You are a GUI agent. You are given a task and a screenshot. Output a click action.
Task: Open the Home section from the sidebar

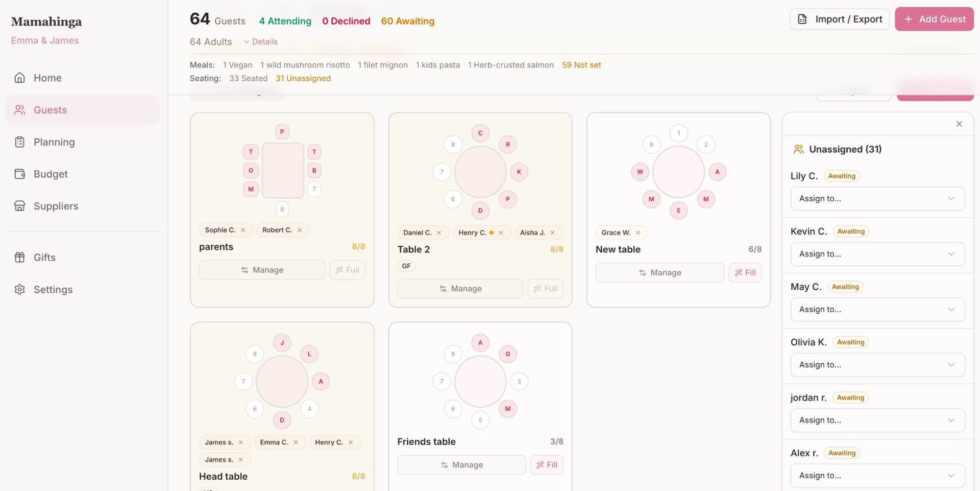pyautogui.click(x=47, y=78)
